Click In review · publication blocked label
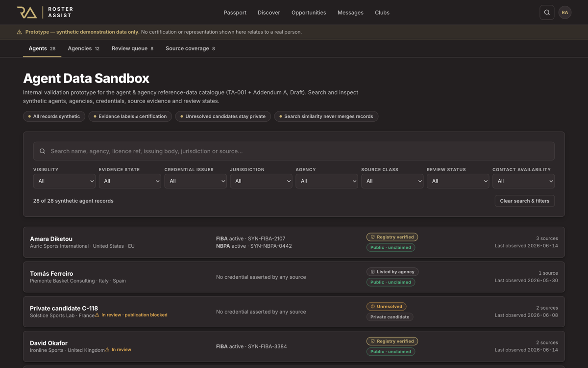 (134, 315)
